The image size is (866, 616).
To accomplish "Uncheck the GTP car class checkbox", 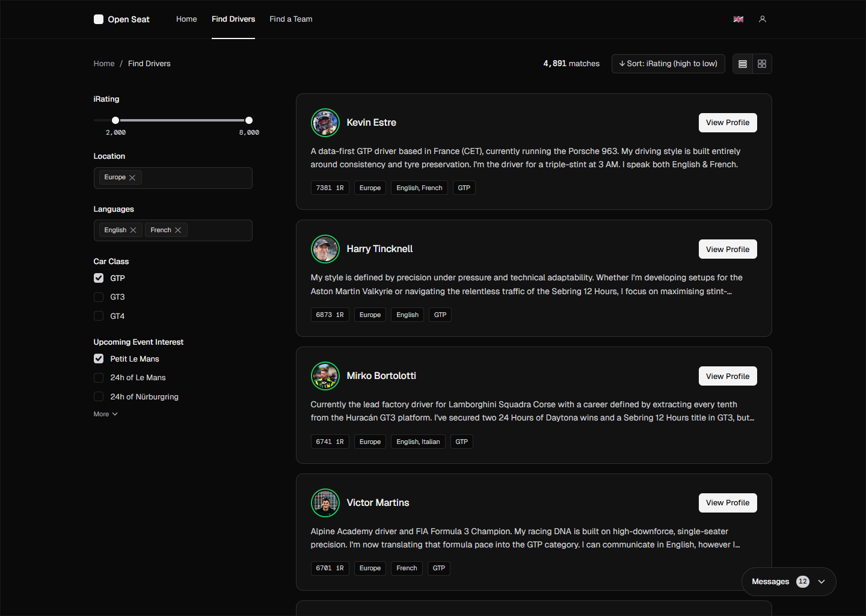I will click(99, 278).
